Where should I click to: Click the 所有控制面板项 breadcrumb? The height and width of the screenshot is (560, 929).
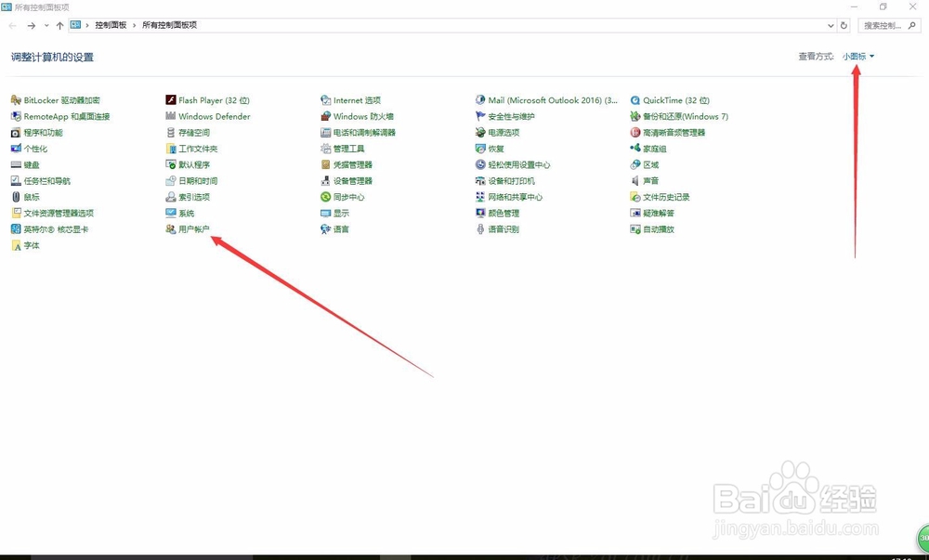click(x=169, y=25)
